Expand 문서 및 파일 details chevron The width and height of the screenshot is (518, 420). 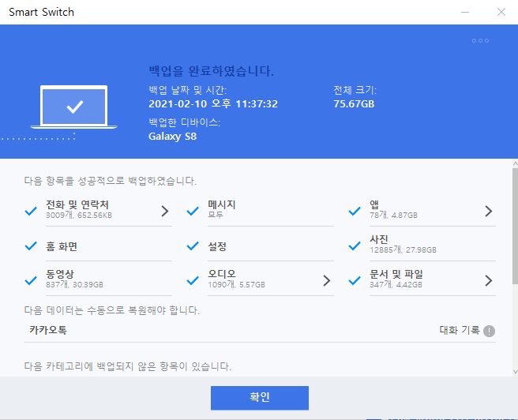pos(489,281)
